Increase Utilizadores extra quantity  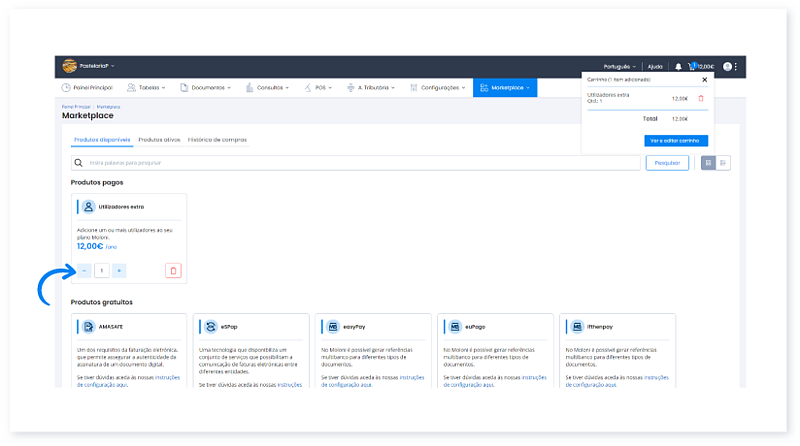[x=119, y=270]
